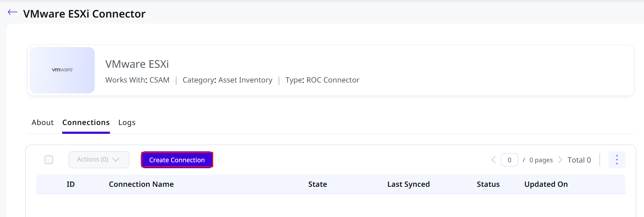
Task: Switch to the About tab
Action: point(42,123)
